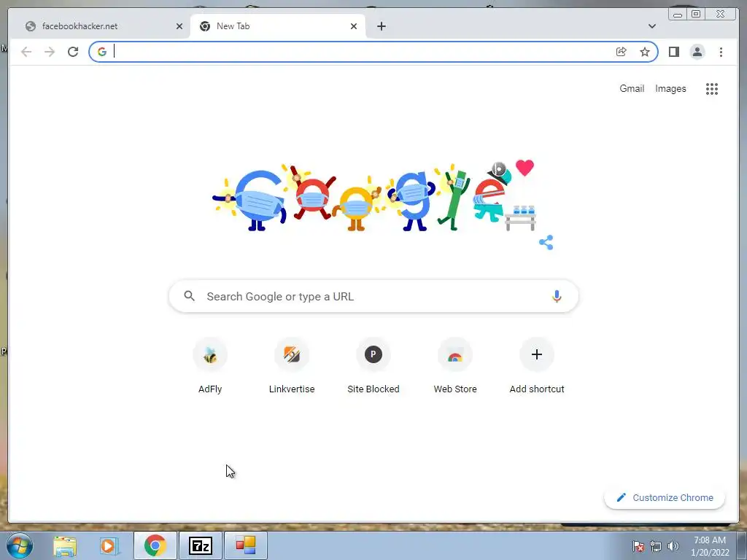
Task: Open the Linkvertise shortcut
Action: click(292, 366)
